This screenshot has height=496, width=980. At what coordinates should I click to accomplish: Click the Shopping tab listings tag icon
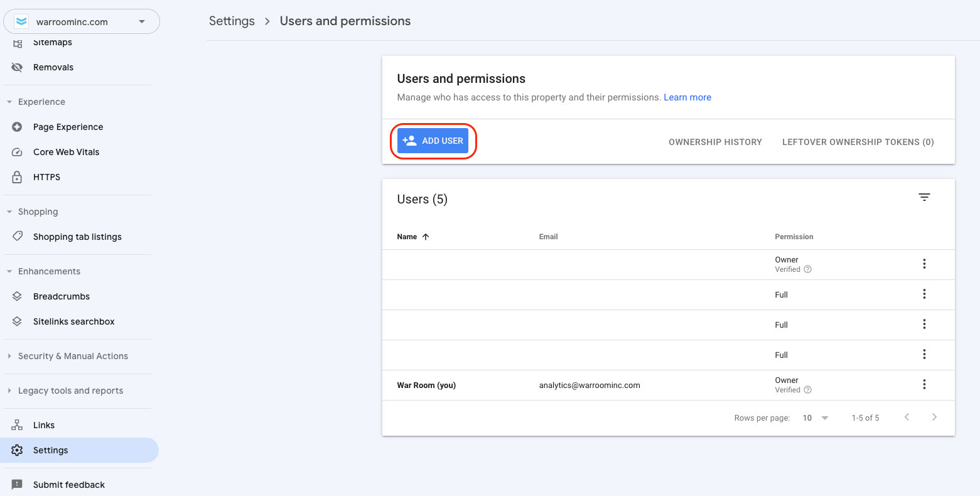pos(18,237)
